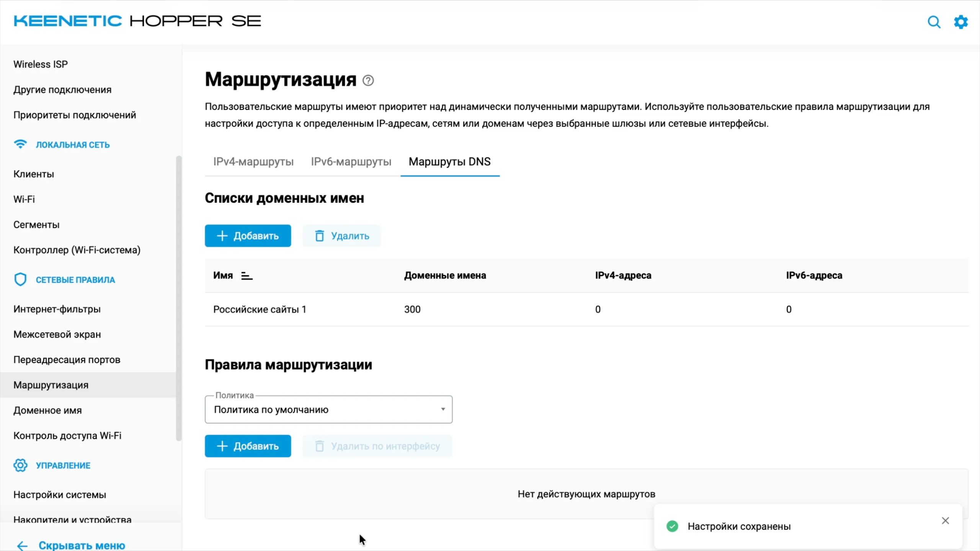Open Интернет-фильтры page
This screenshot has height=551, width=980.
coord(57,309)
